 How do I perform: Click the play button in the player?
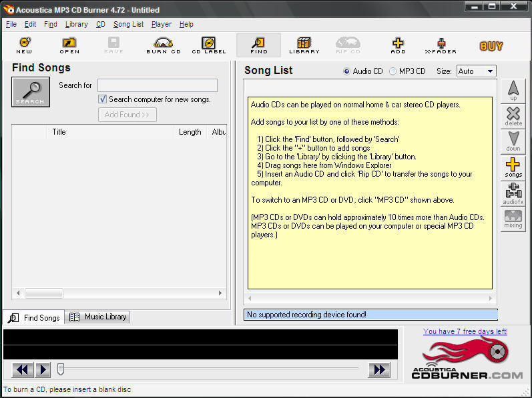(43, 369)
